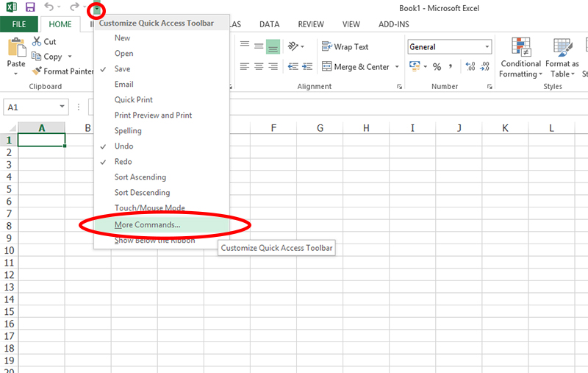Viewport: 588px width, 373px height.
Task: Click the Format Painter brush icon
Action: coord(37,71)
